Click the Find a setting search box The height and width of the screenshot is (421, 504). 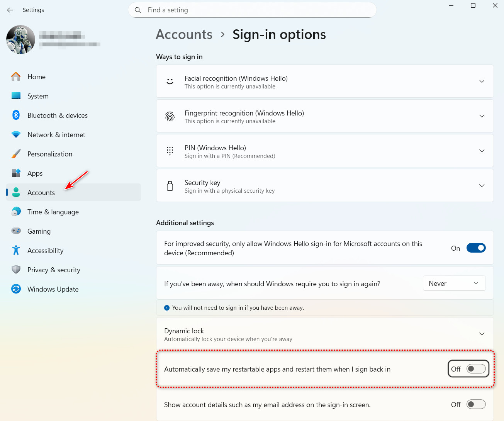pos(255,10)
